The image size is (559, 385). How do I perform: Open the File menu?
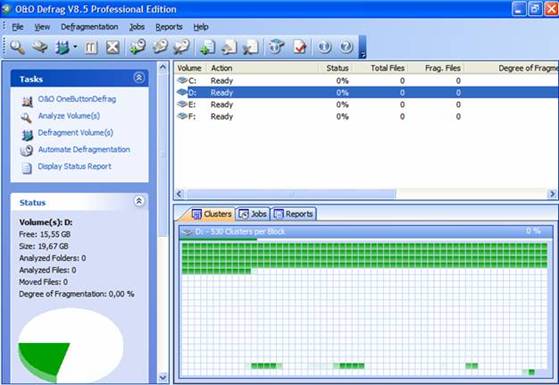17,27
